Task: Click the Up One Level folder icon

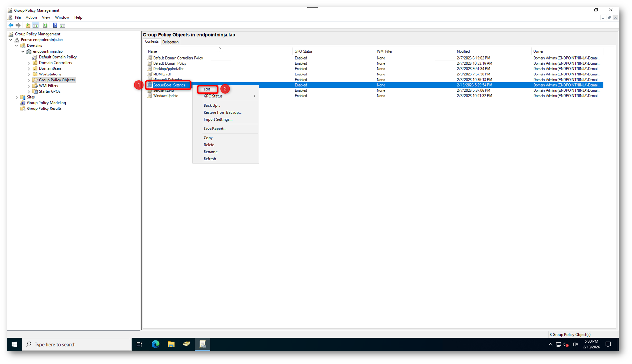Action: click(x=28, y=25)
